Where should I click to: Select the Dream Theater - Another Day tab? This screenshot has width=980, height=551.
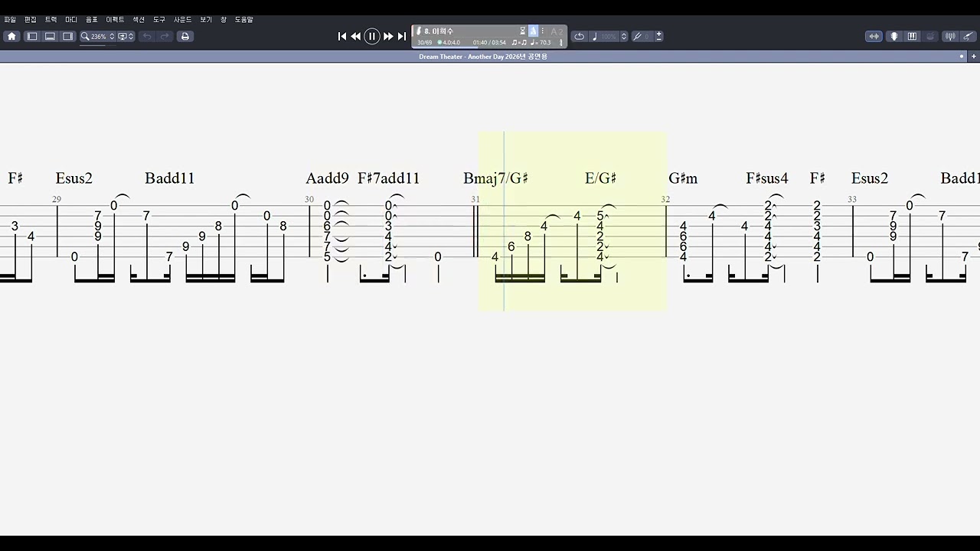(483, 57)
